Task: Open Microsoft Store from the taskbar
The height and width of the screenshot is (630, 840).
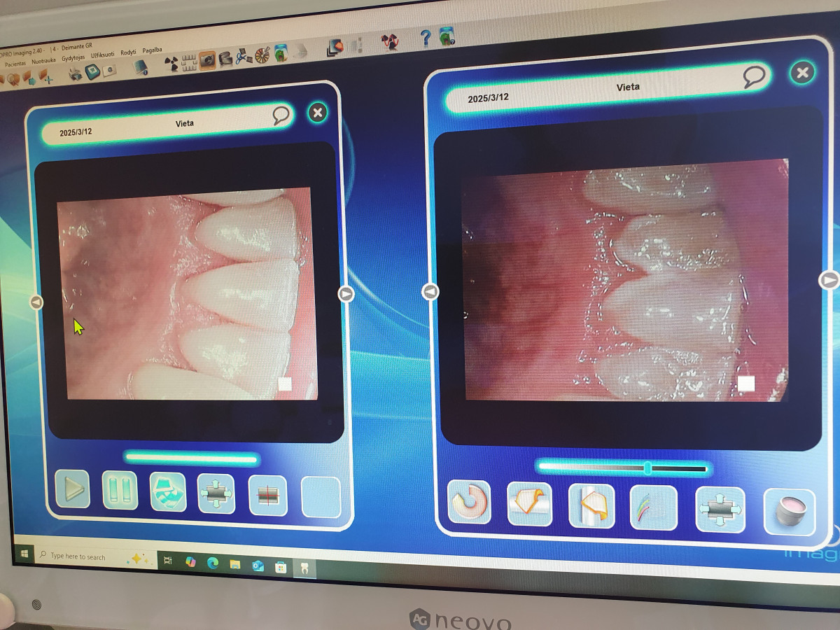Action: tap(281, 566)
